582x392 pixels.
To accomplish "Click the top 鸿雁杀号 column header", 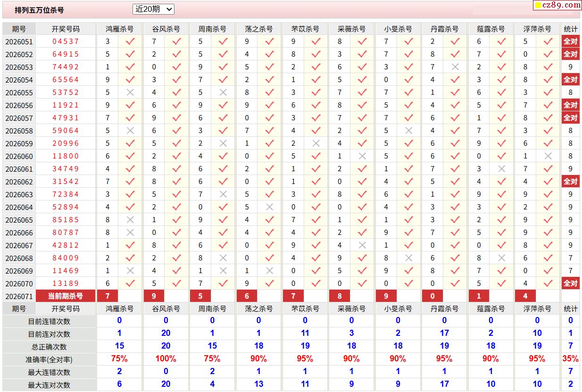I will point(119,29).
